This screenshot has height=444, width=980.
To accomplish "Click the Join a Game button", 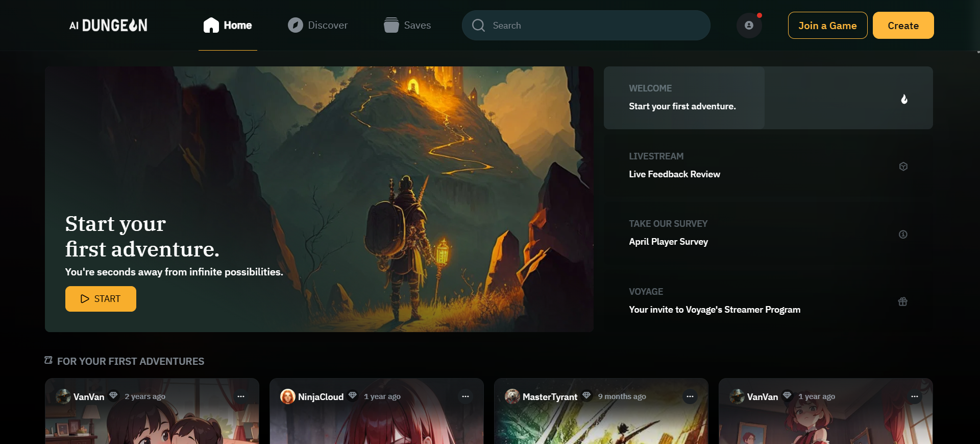I will (x=827, y=26).
